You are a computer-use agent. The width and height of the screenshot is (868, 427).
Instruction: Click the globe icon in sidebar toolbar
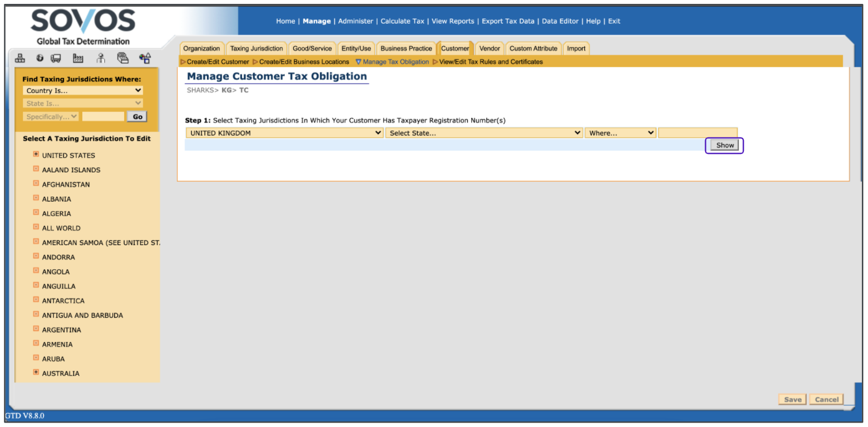coord(40,58)
